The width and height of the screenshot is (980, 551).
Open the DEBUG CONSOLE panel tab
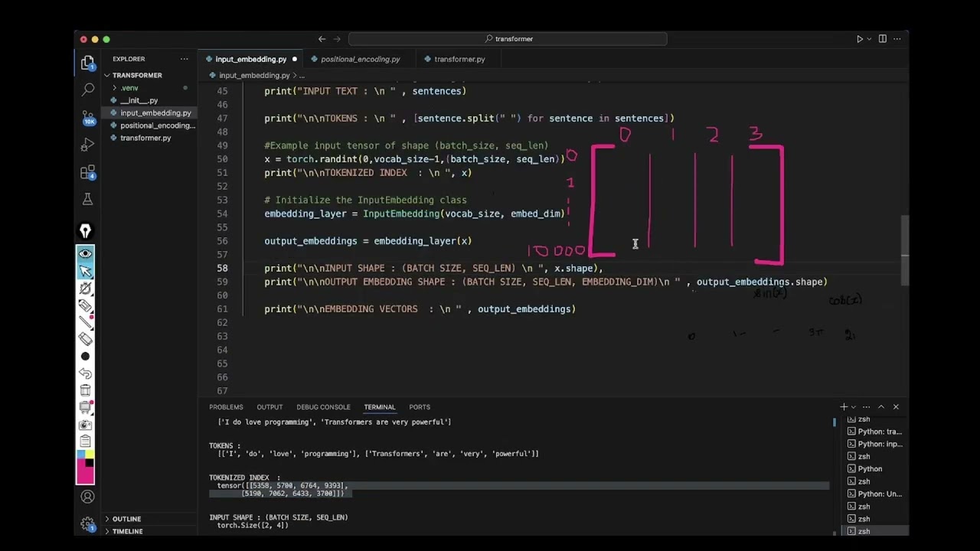click(323, 407)
